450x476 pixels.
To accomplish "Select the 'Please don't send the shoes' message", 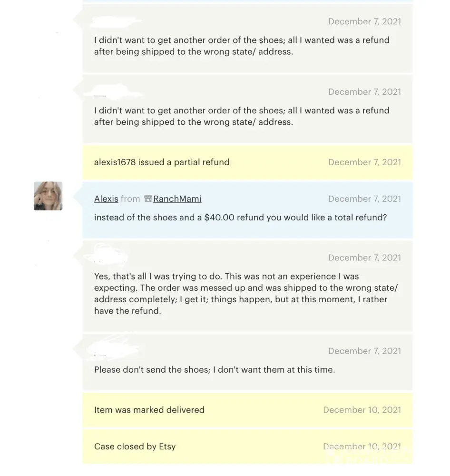I will point(214,369).
